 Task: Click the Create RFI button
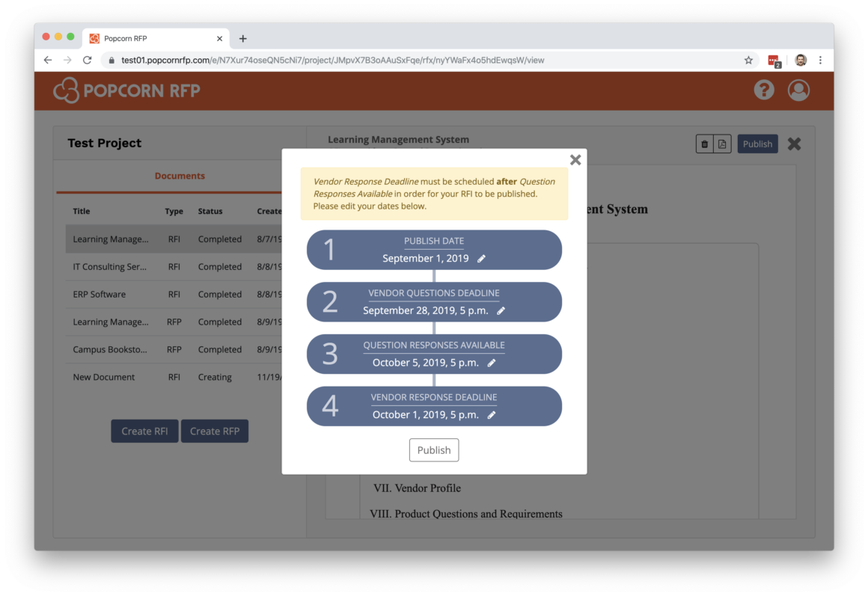click(x=144, y=431)
